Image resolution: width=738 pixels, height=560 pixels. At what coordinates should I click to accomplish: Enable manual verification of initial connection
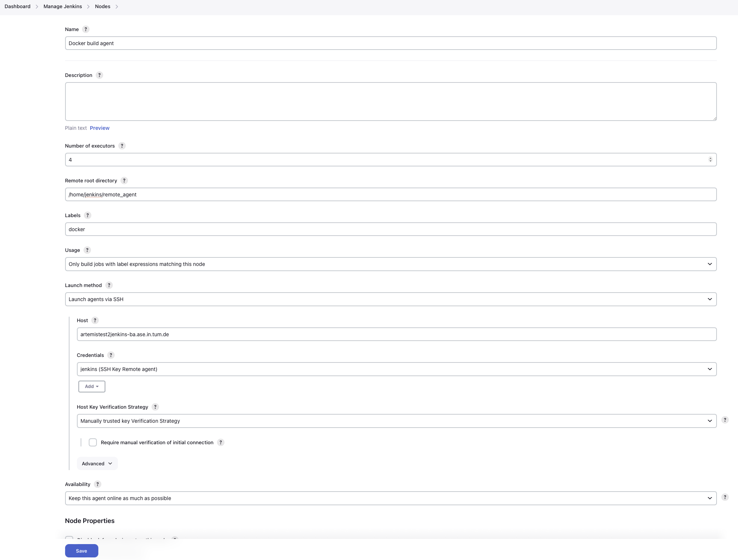[x=92, y=442]
